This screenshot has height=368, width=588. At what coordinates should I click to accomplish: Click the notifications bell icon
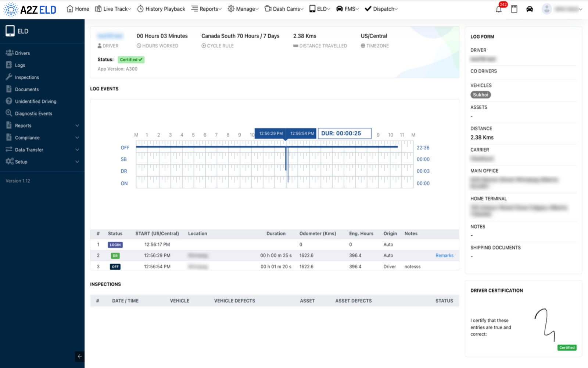[499, 9]
